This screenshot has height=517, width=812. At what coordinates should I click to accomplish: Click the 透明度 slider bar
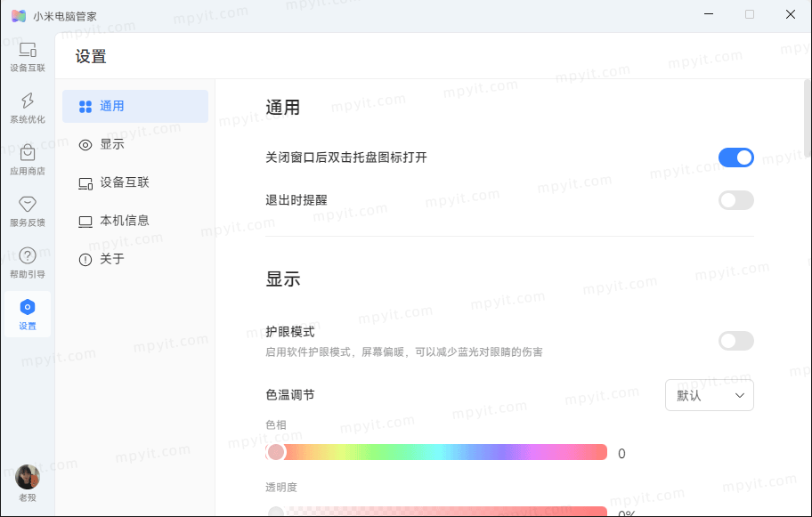coord(436,512)
